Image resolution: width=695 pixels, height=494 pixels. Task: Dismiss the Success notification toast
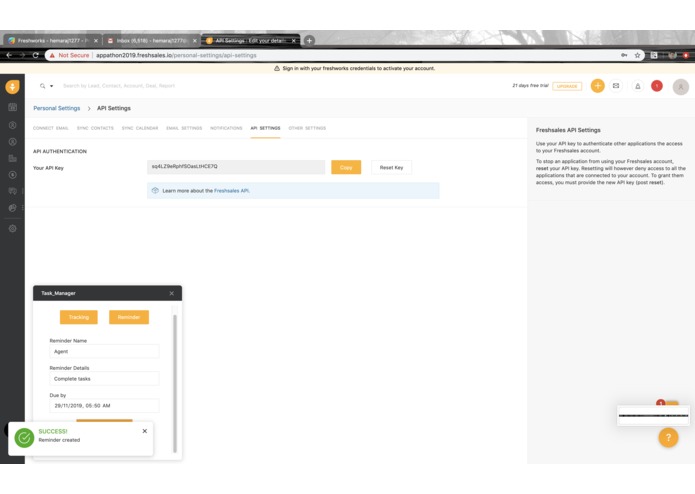pyautogui.click(x=144, y=431)
